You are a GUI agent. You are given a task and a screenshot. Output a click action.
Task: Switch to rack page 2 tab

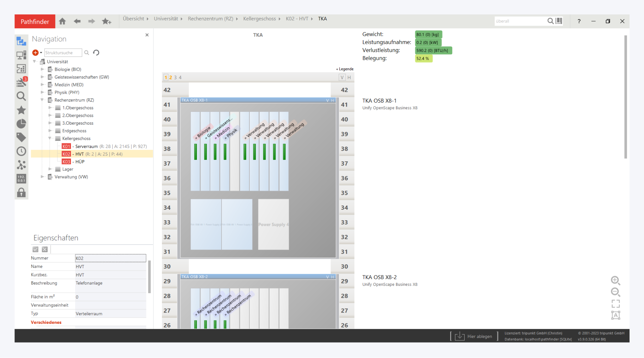pyautogui.click(x=171, y=78)
